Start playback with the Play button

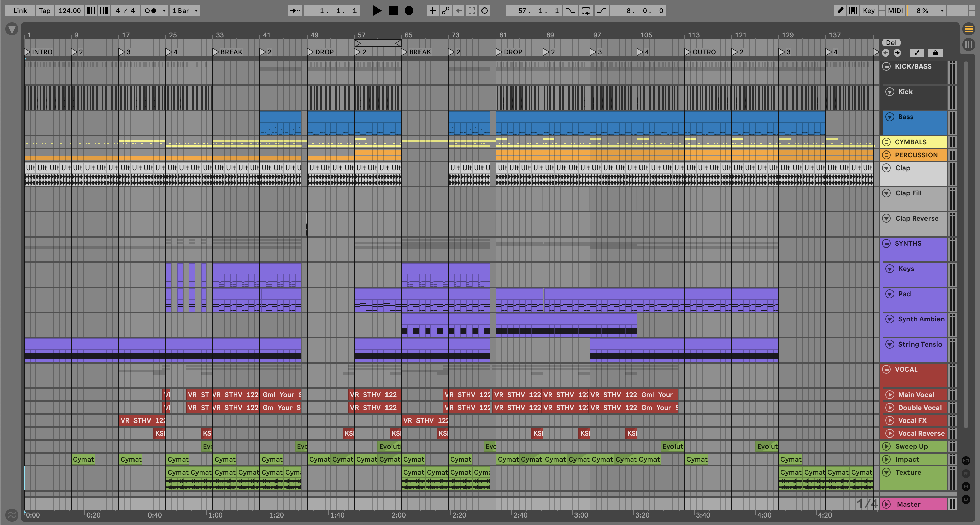tap(377, 11)
